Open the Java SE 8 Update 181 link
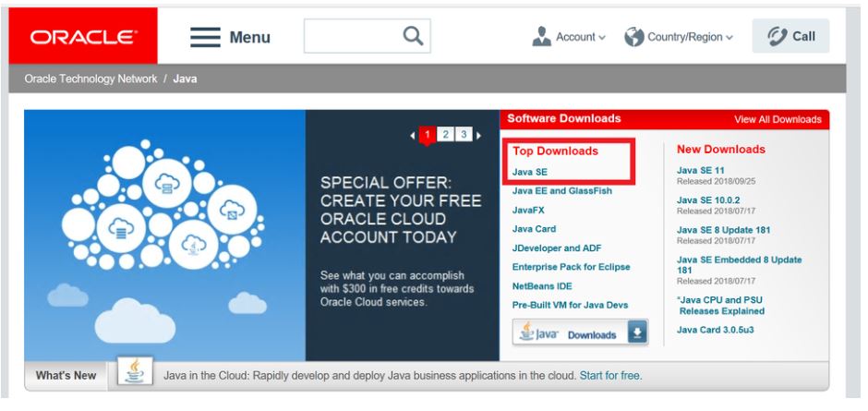868x411 pixels. pos(723,230)
